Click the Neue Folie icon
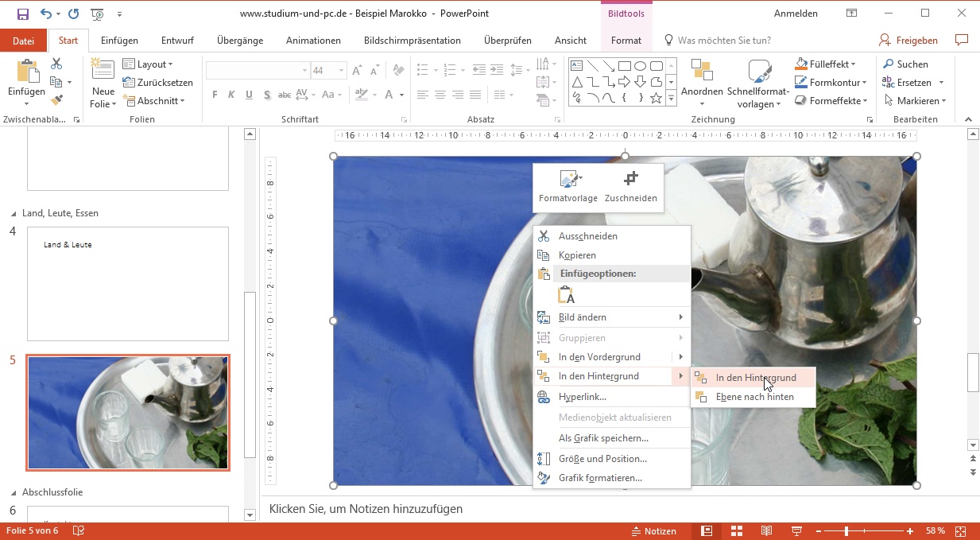Screen dimensions: 980x540 click(x=103, y=70)
